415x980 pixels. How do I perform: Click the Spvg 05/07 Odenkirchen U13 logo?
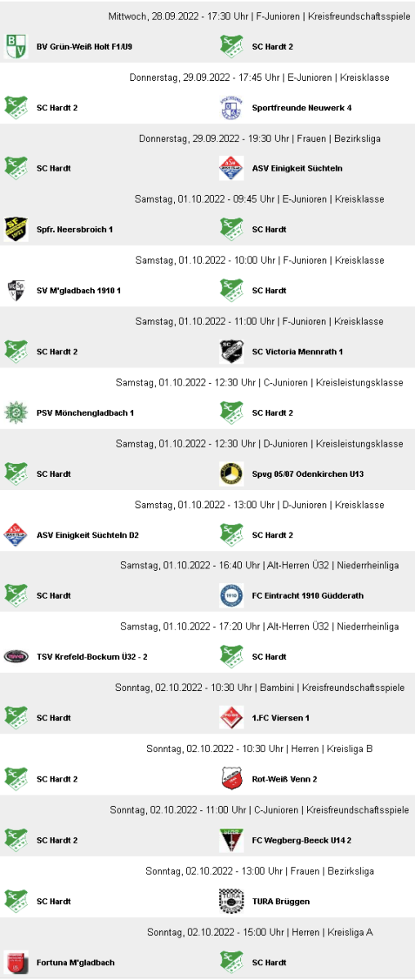click(x=232, y=474)
